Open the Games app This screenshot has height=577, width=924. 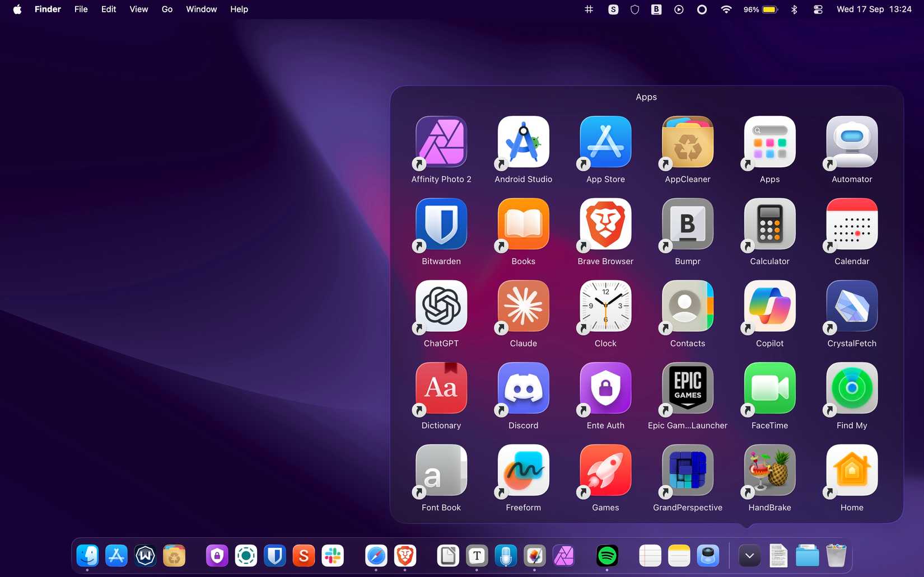coord(605,470)
